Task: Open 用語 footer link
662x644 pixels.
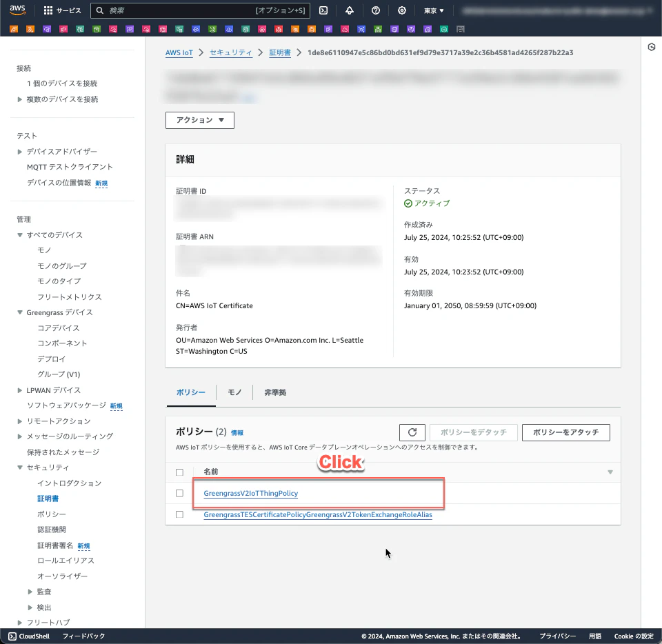Action: [595, 636]
